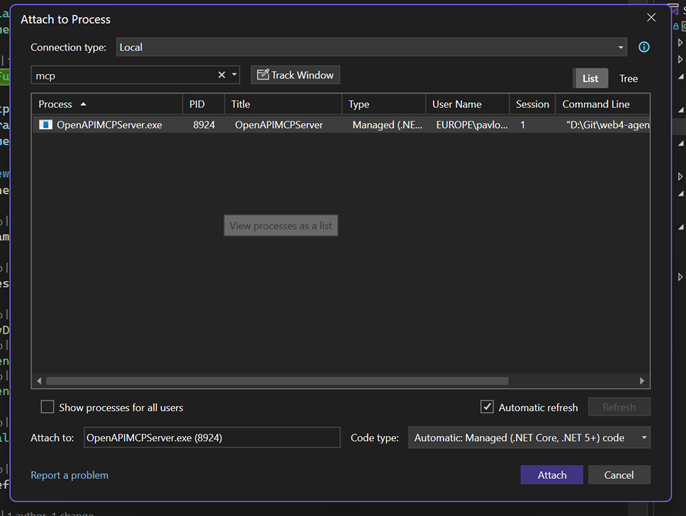Click the sort ascending arrow on Process
This screenshot has height=516, width=686.
pos(83,104)
